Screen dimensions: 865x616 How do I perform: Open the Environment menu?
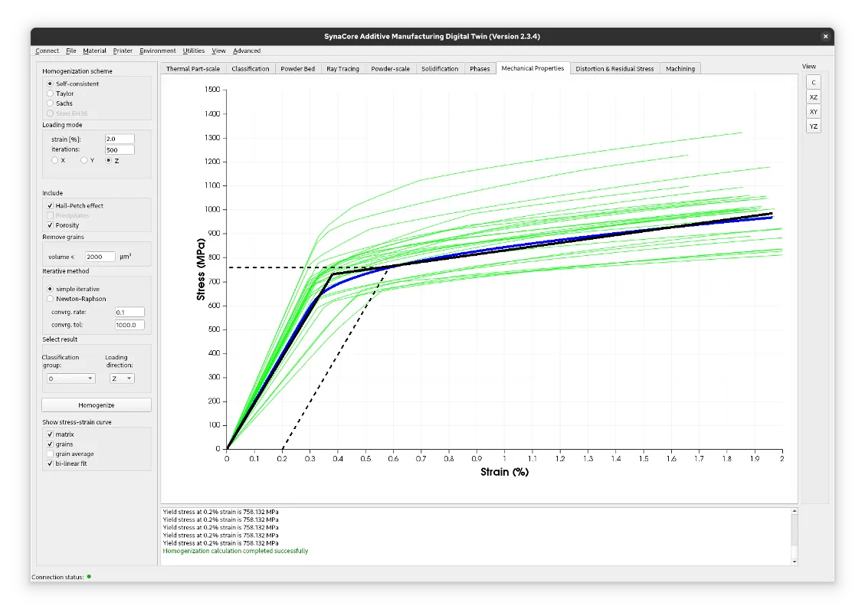[x=158, y=51]
